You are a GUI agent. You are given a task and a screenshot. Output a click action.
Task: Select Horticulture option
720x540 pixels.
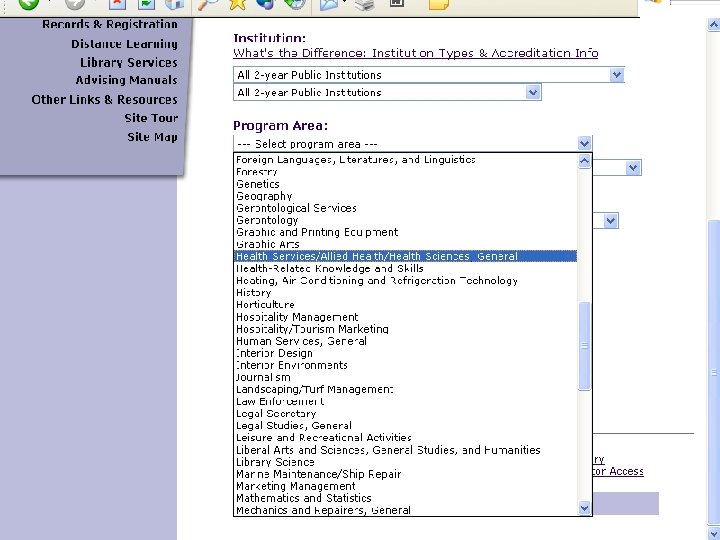click(x=405, y=304)
